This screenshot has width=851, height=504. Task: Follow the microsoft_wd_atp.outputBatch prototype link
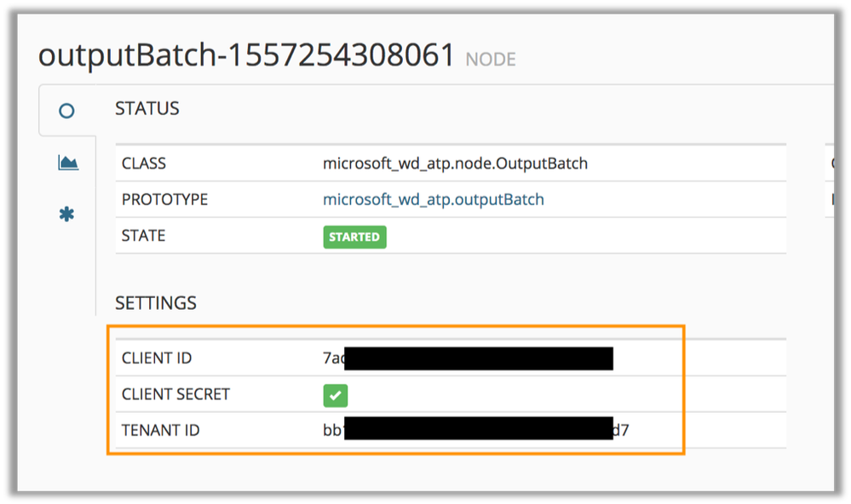433,200
